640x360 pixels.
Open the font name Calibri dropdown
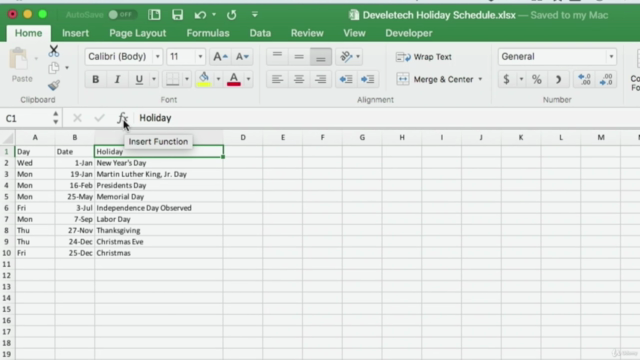(x=158, y=57)
